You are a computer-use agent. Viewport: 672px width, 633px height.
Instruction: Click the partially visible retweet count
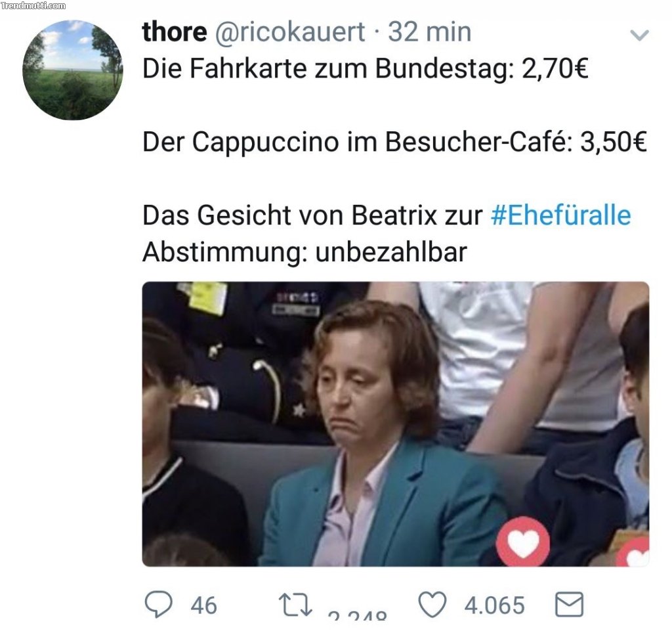point(357,615)
